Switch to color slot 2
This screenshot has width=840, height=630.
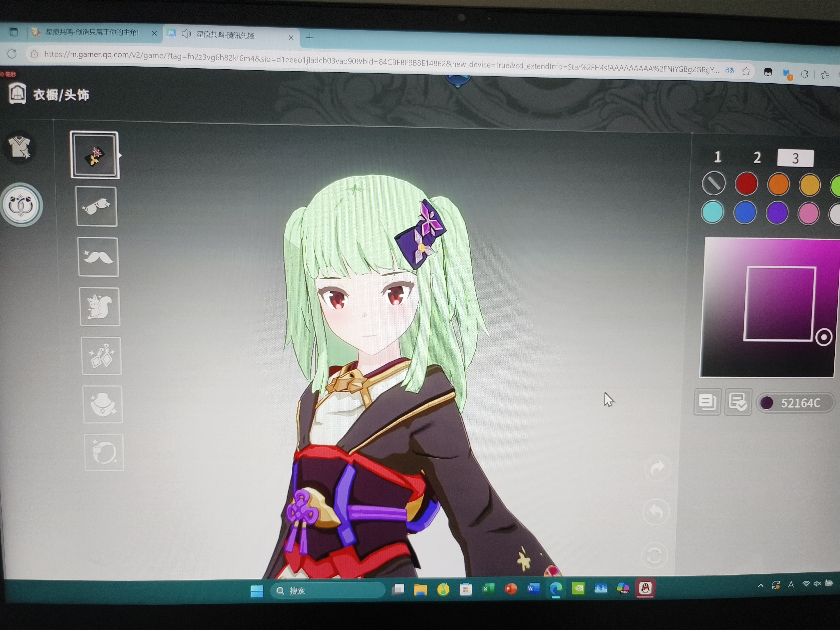[757, 157]
